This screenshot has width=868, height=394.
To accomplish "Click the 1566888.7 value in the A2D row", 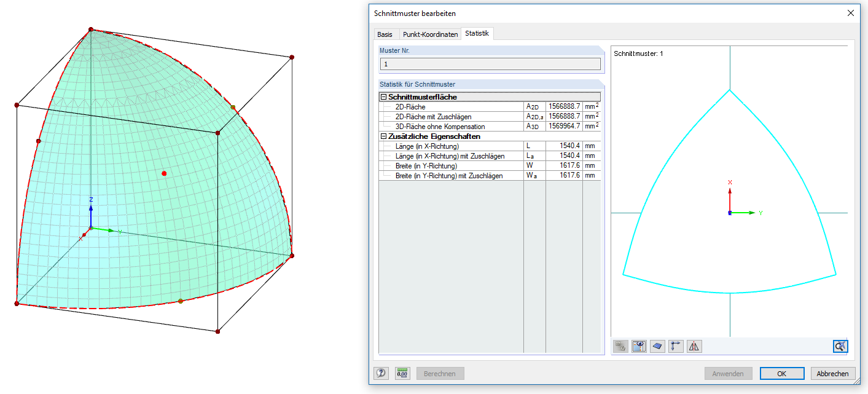I will click(x=564, y=107).
